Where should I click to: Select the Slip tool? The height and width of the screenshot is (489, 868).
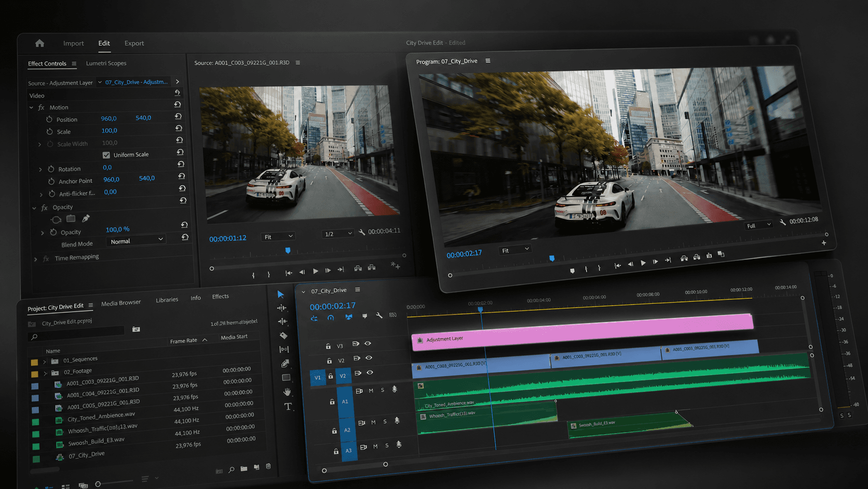[284, 349]
